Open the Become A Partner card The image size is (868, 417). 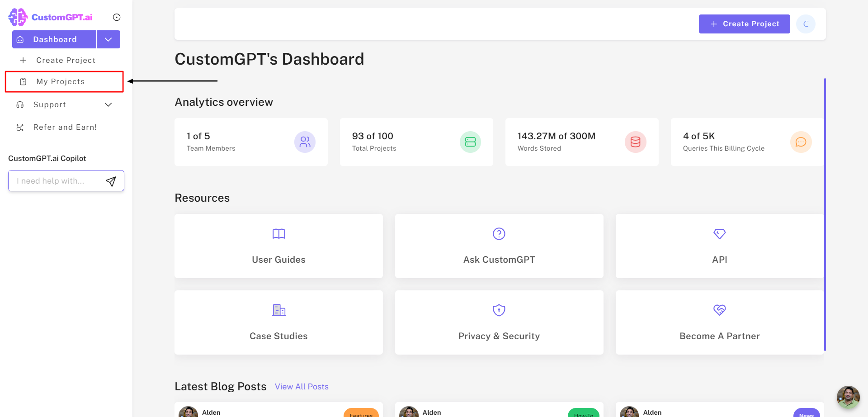[719, 322]
